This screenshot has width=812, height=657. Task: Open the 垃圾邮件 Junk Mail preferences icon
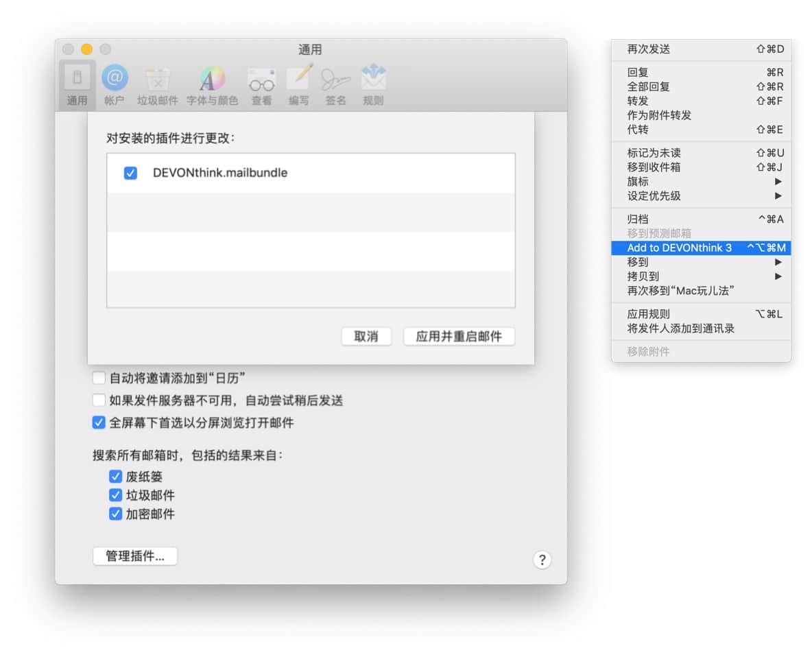coord(158,85)
